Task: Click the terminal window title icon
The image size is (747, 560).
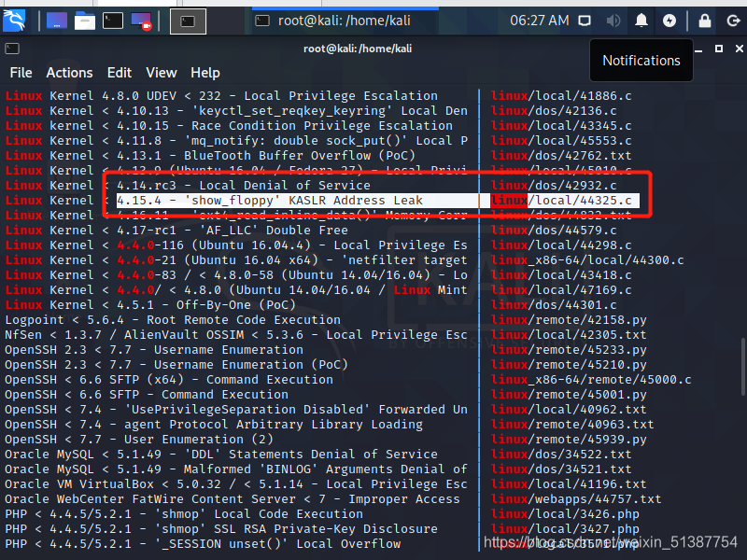Action: 12,49
